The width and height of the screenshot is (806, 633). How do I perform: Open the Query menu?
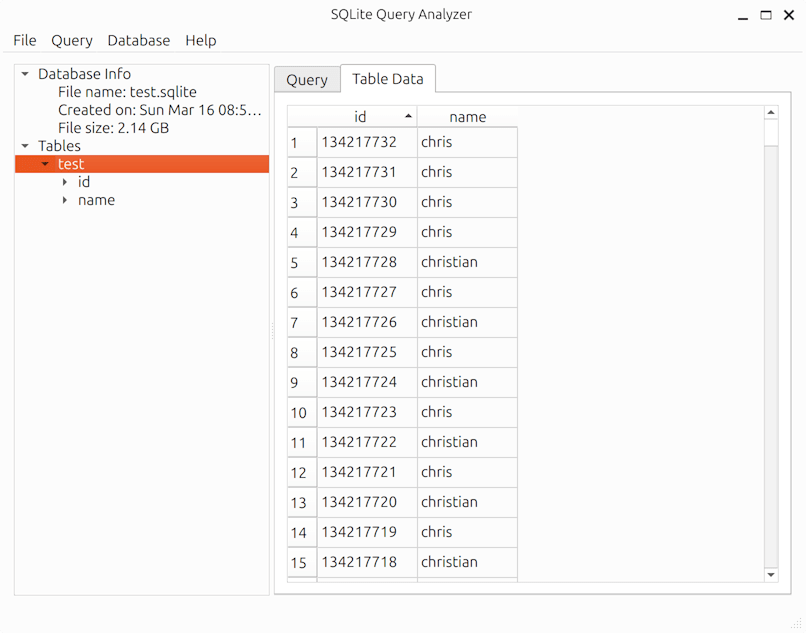pyautogui.click(x=71, y=40)
